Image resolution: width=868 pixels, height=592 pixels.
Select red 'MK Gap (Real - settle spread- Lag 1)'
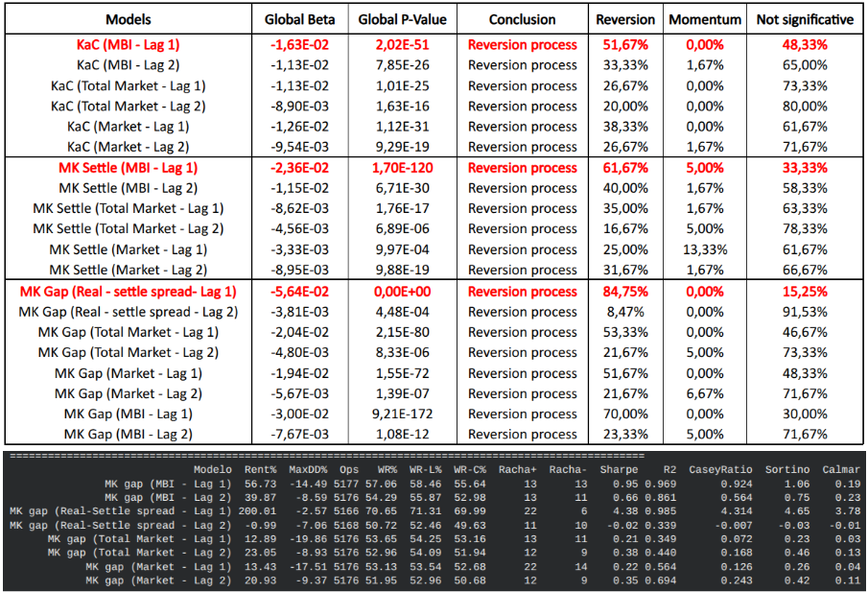[x=129, y=292]
